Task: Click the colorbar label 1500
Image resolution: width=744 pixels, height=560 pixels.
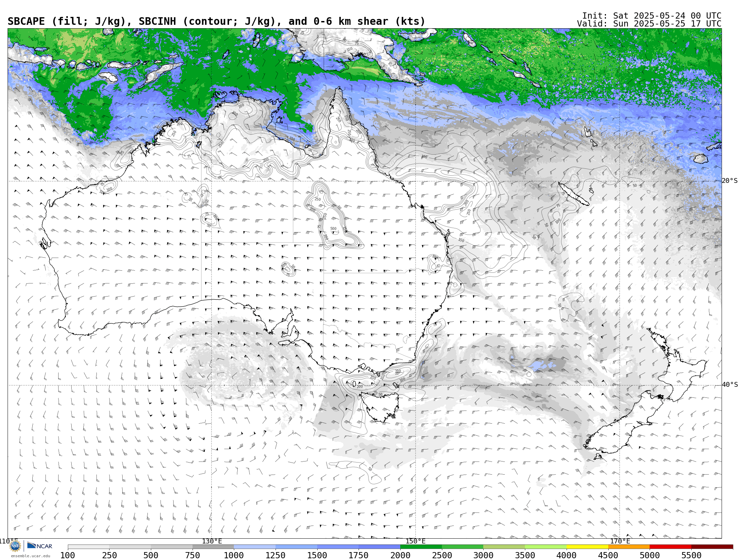Action: pyautogui.click(x=317, y=556)
